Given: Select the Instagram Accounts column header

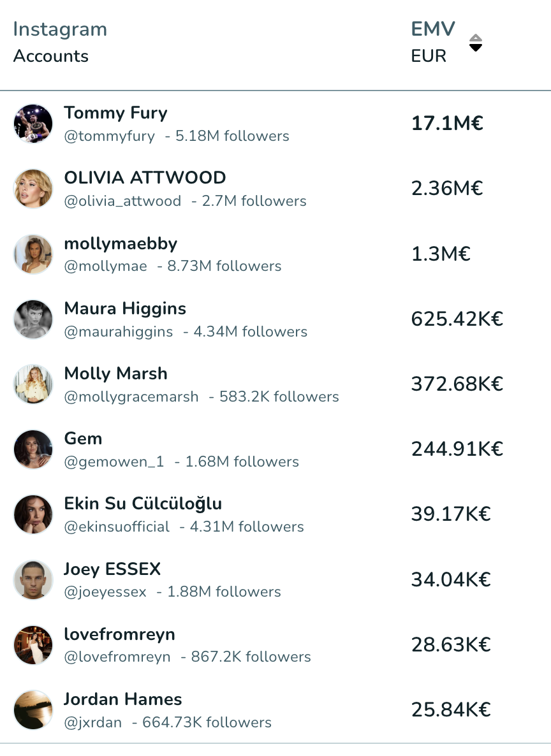Looking at the screenshot, I should 60,43.
